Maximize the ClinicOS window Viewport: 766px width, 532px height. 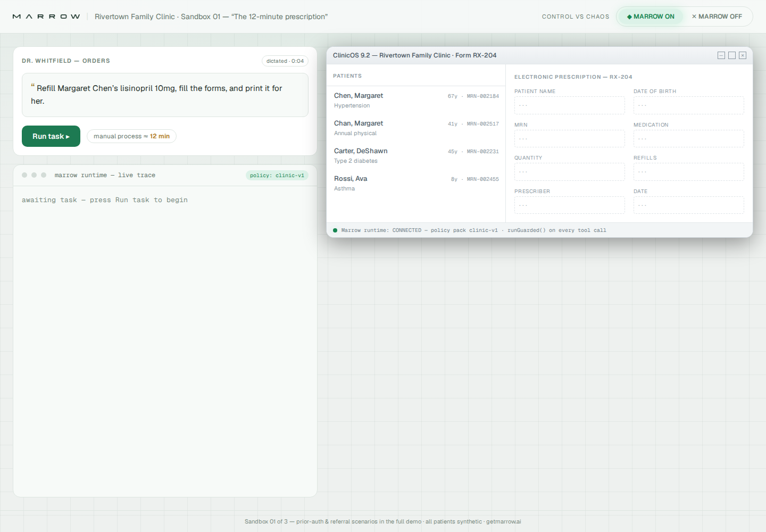tap(732, 55)
